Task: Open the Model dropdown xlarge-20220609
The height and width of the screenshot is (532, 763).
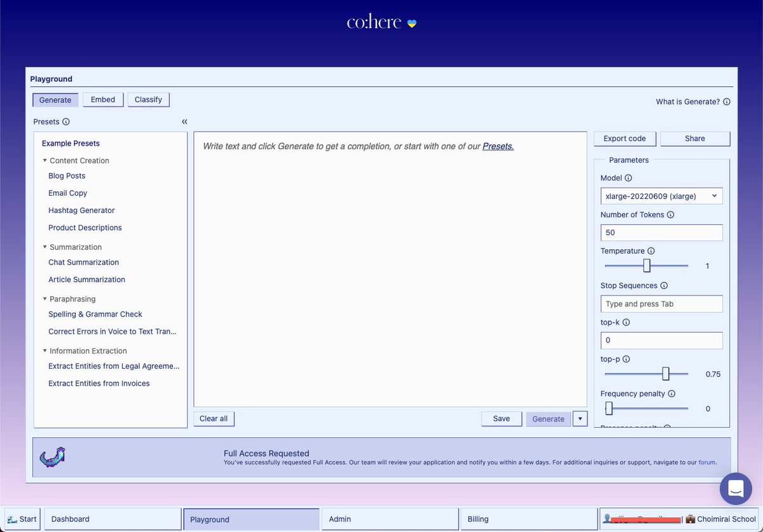Action: 661,196
